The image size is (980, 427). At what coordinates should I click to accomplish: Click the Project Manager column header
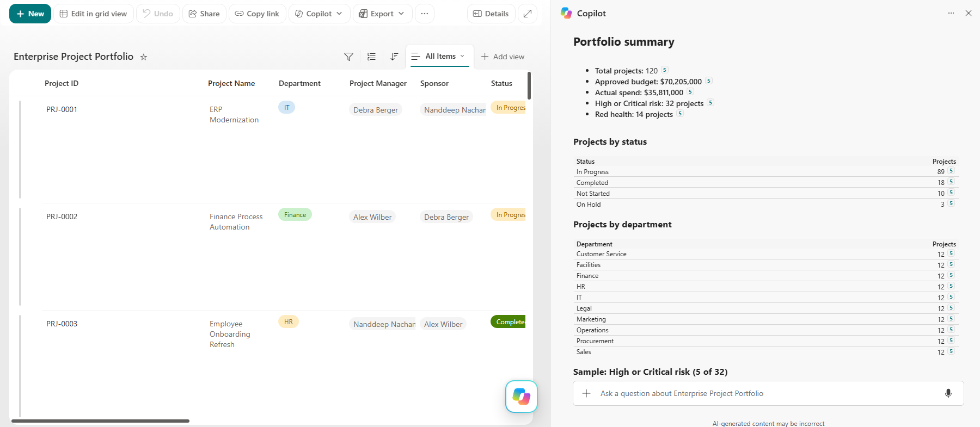[x=378, y=83]
